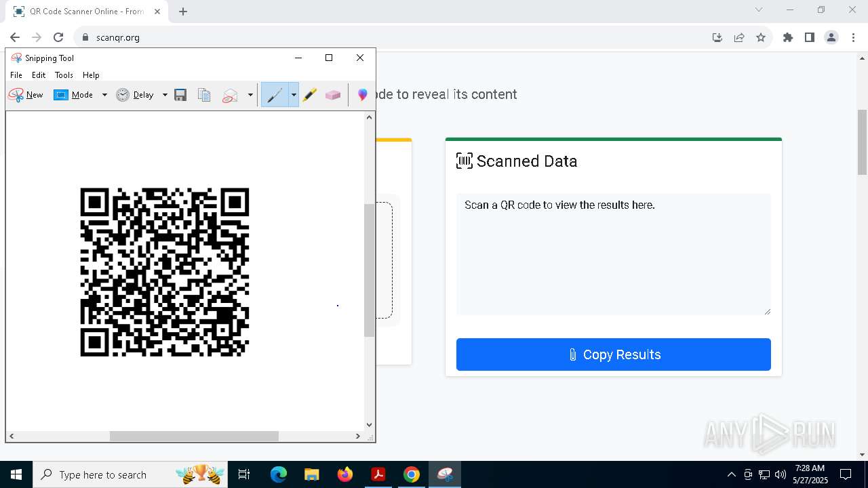Show hidden system tray icons

point(731,474)
